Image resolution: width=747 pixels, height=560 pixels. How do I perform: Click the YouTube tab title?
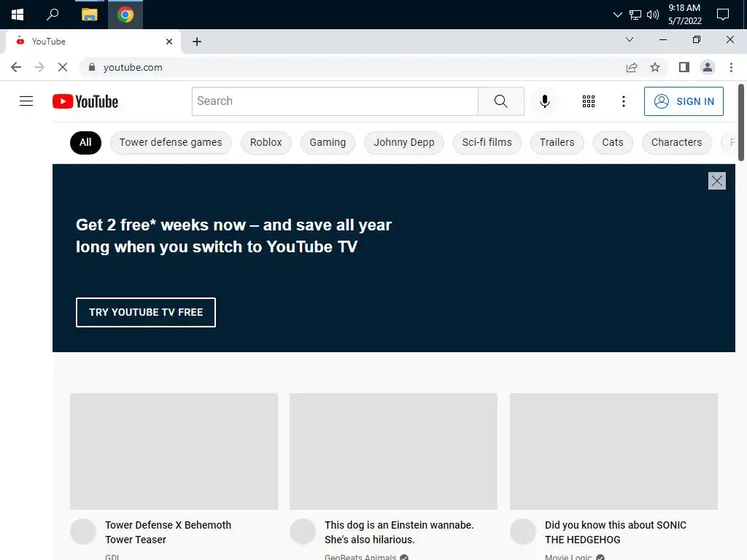(x=49, y=42)
